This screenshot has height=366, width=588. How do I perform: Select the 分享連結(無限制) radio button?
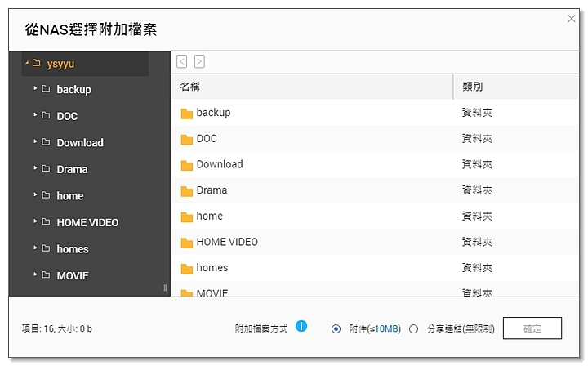pyautogui.click(x=413, y=329)
